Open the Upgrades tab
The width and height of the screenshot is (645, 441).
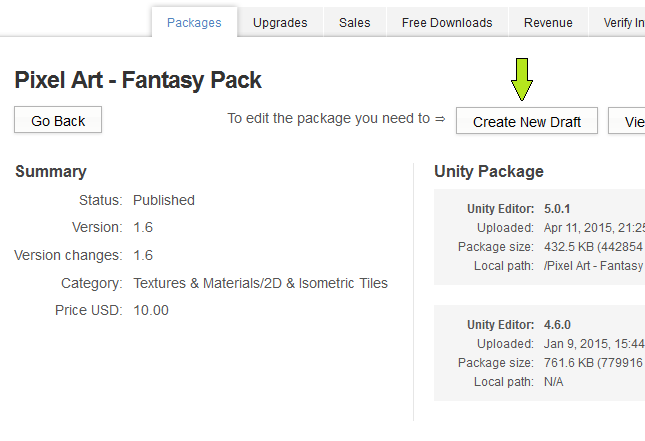280,22
